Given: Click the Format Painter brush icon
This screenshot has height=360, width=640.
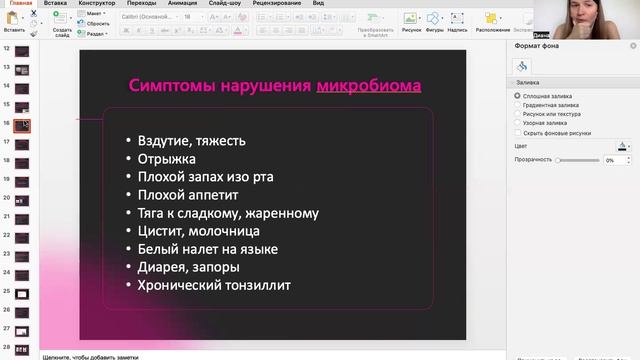Looking at the screenshot, I should (34, 33).
